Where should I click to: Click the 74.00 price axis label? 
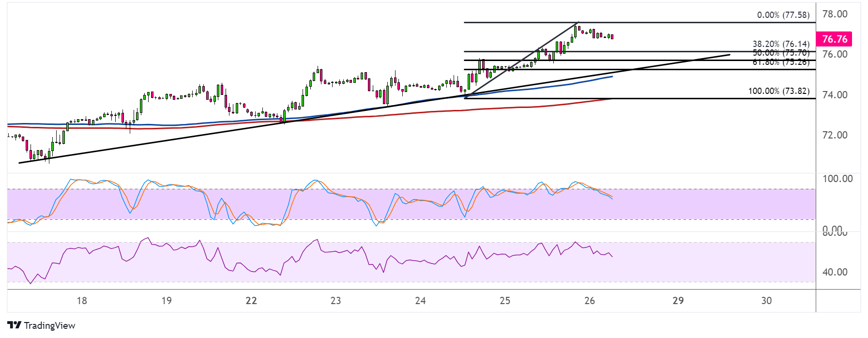[x=835, y=95]
